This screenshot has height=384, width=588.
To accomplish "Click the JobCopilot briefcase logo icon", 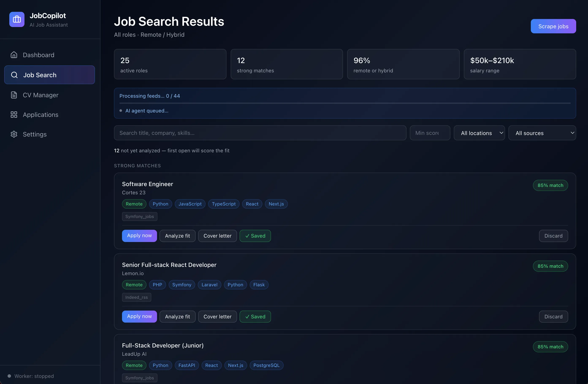I will [17, 19].
